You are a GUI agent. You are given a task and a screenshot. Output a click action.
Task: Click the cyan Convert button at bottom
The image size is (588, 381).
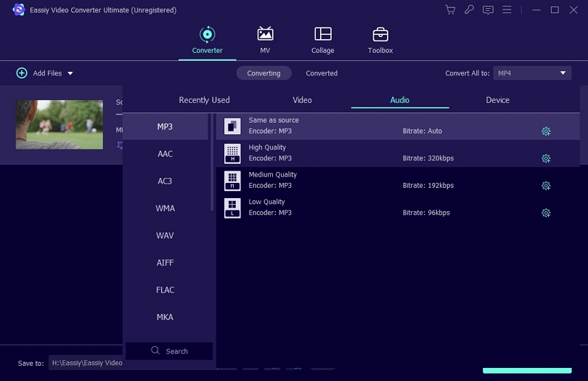tap(527, 370)
